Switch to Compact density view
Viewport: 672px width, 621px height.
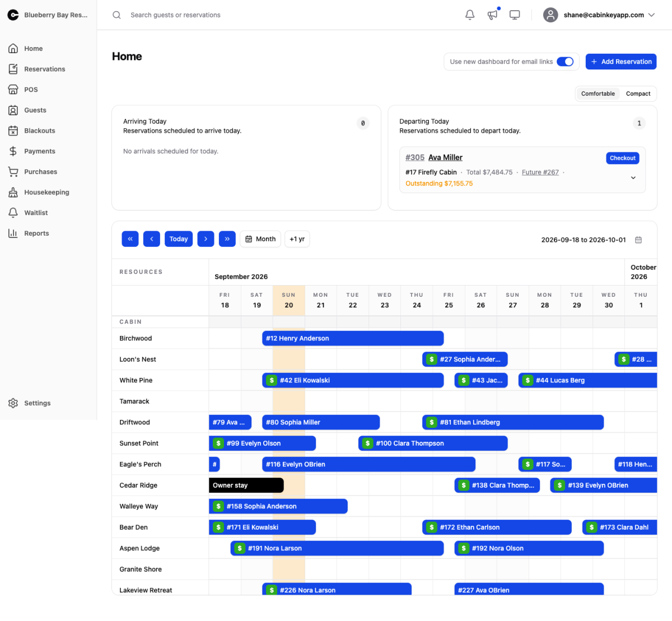tap(638, 94)
